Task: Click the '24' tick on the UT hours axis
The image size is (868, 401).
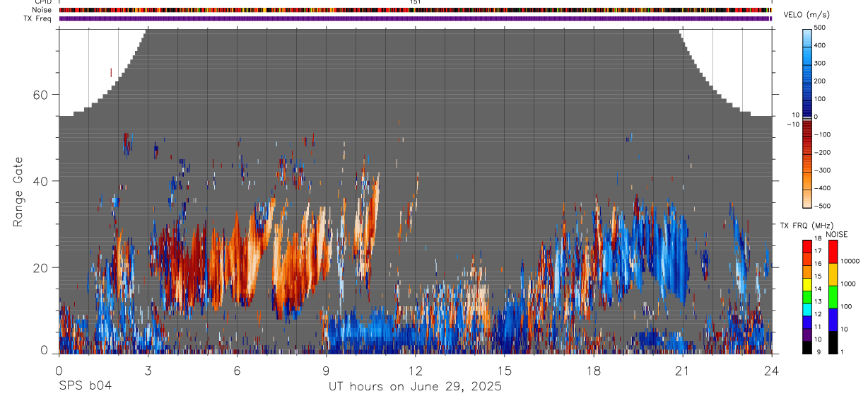Action: (x=772, y=370)
